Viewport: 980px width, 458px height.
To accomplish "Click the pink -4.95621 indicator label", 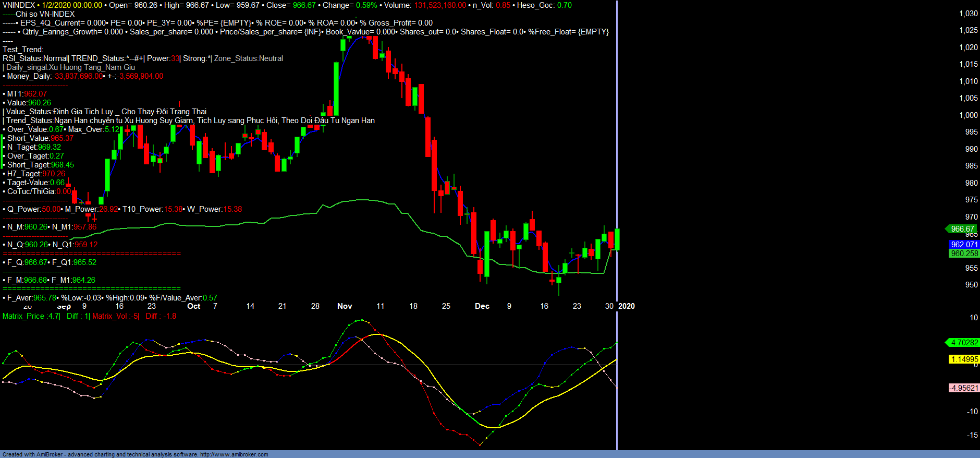I will [964, 388].
